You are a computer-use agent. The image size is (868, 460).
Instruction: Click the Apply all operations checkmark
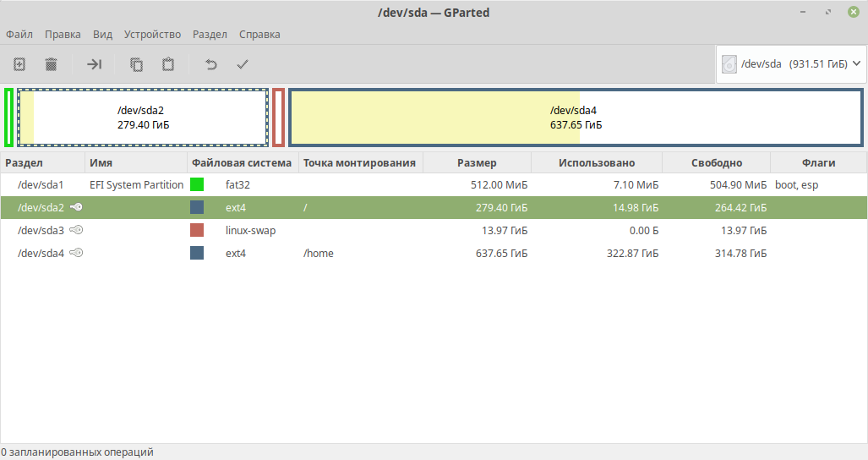point(243,64)
